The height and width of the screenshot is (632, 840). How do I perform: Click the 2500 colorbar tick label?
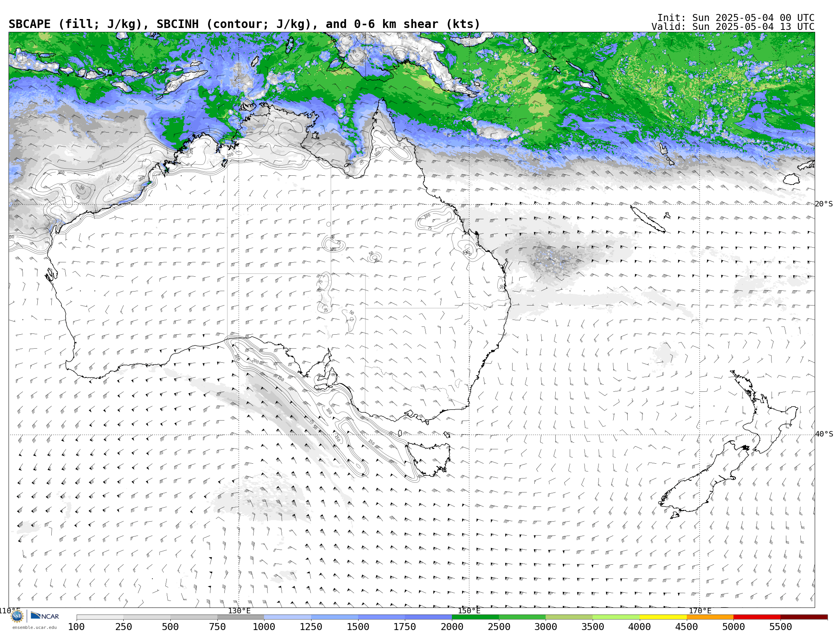tap(499, 627)
